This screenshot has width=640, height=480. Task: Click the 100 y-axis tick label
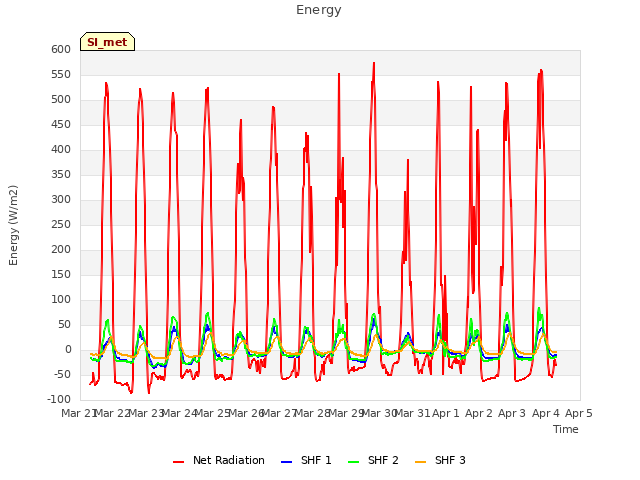click(61, 299)
